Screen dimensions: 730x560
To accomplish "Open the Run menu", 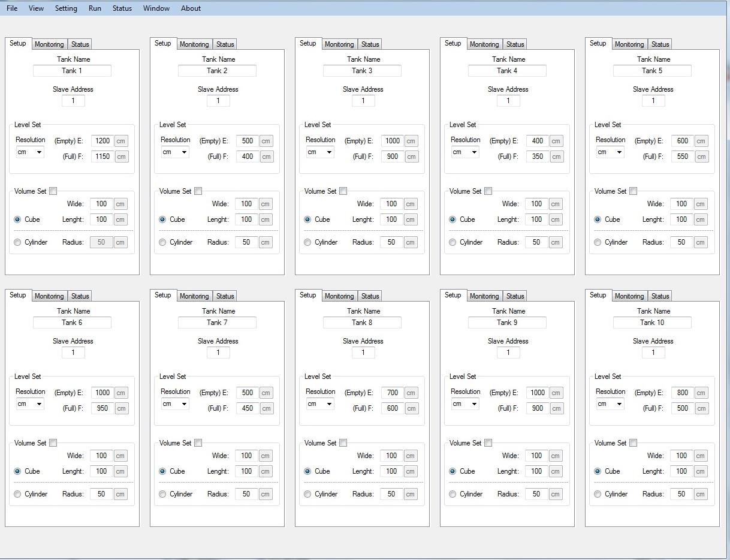I will point(95,8).
